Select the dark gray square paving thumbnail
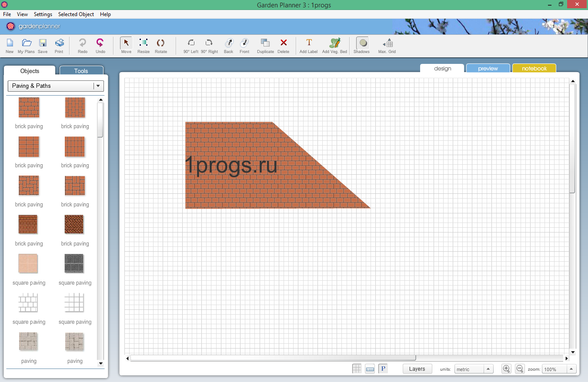 (74, 264)
